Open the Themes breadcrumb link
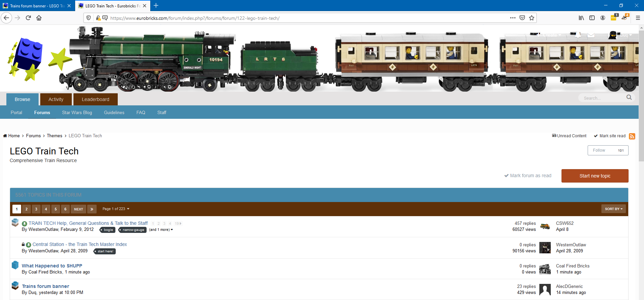Viewport: 644px width, 300px height. click(55, 136)
